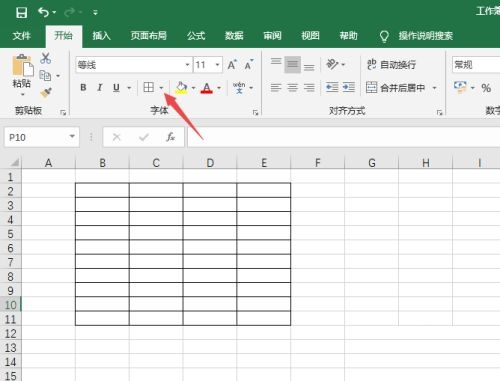Click the 合并后居中 button

(396, 88)
